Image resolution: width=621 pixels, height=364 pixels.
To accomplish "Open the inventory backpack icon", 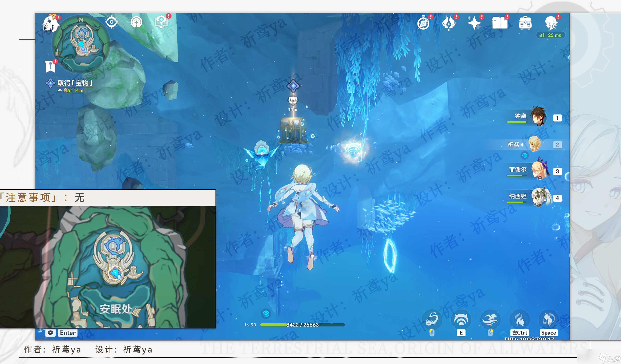I will click(x=525, y=23).
